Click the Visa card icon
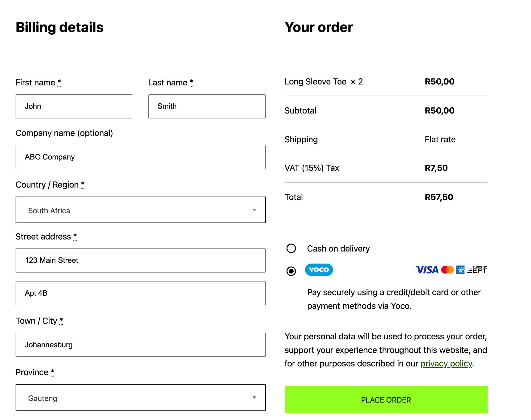531x420 pixels. click(x=427, y=270)
